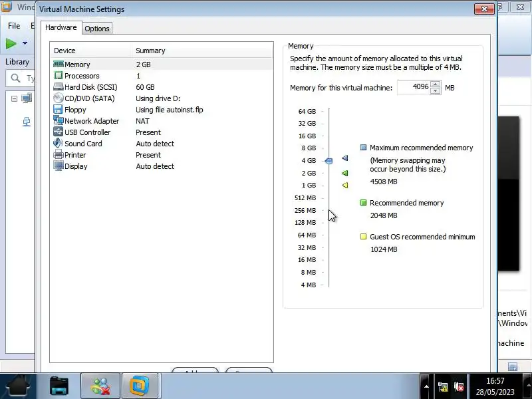
Task: Select the USB Controller icon
Action: [x=59, y=132]
